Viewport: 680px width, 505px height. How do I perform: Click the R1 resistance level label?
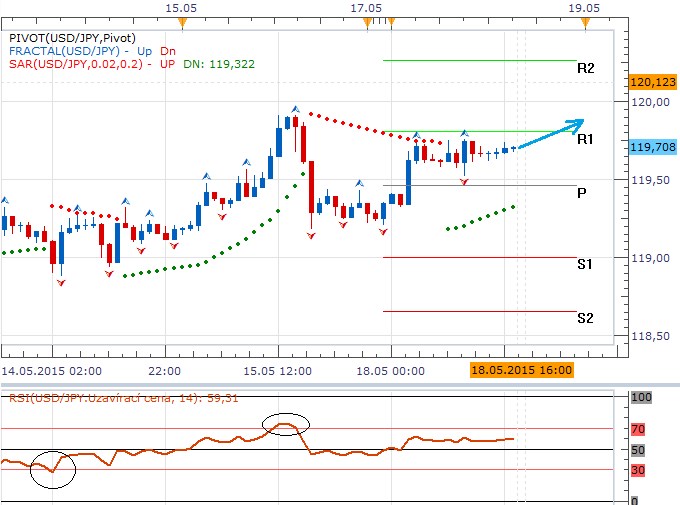point(586,140)
